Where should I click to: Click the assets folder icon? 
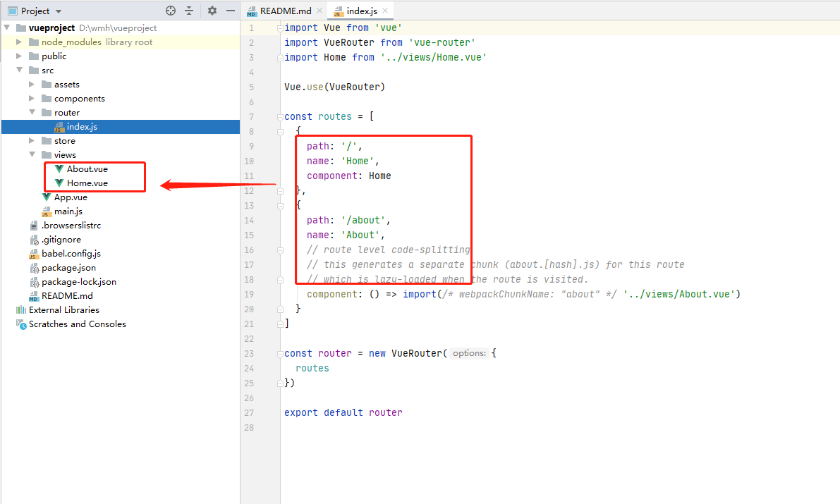click(46, 84)
